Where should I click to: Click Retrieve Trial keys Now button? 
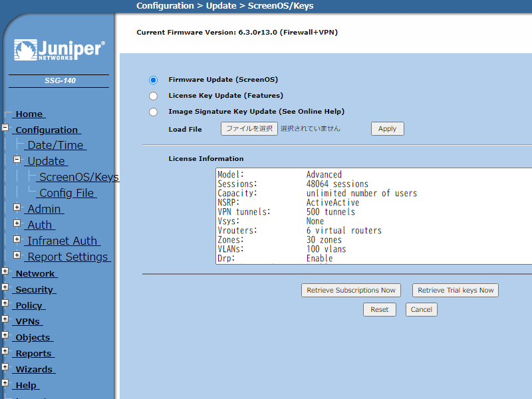click(x=456, y=290)
